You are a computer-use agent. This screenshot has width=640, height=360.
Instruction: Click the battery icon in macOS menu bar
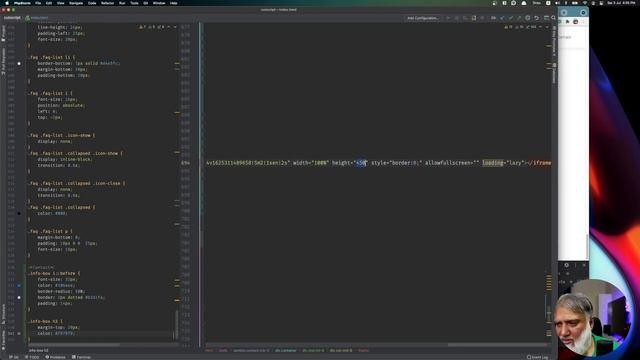575,3
